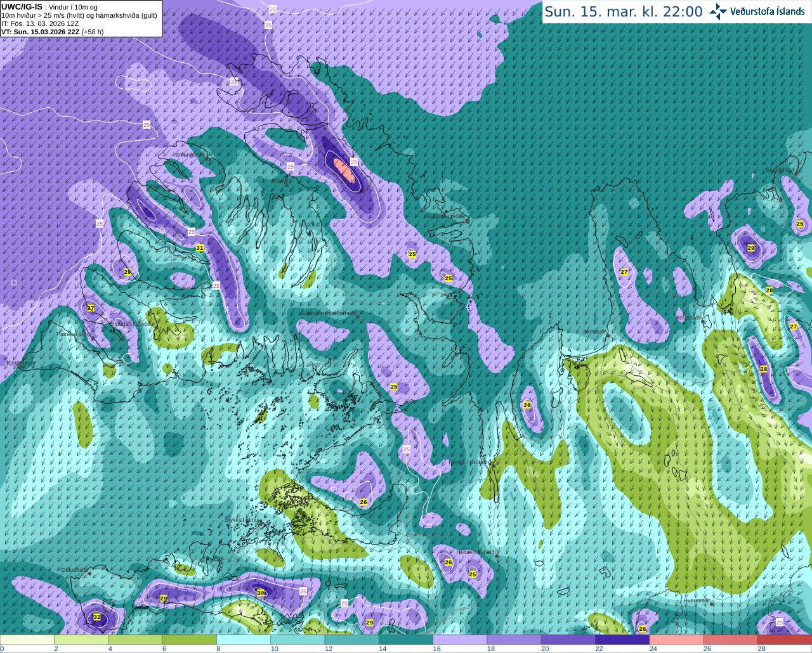
Task: Select the olive green 6–8 legend swatch
Action: [x=190, y=640]
